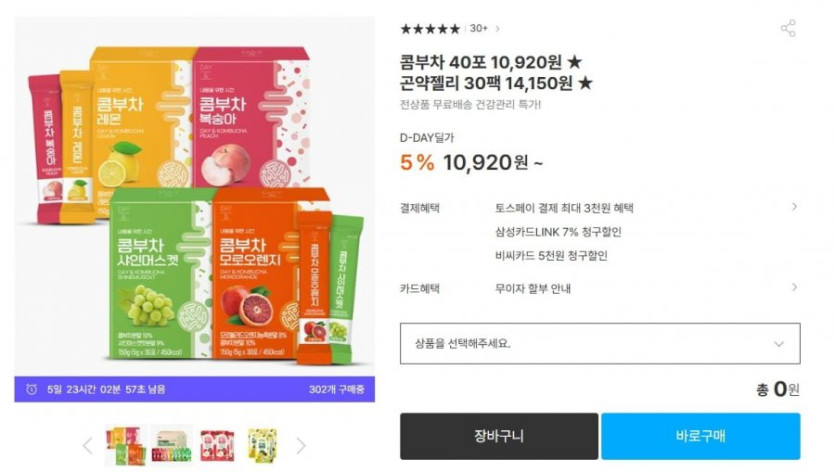This screenshot has height=472, width=835.
Task: Expand 무이자 할부 안내 chevron
Action: [x=794, y=288]
